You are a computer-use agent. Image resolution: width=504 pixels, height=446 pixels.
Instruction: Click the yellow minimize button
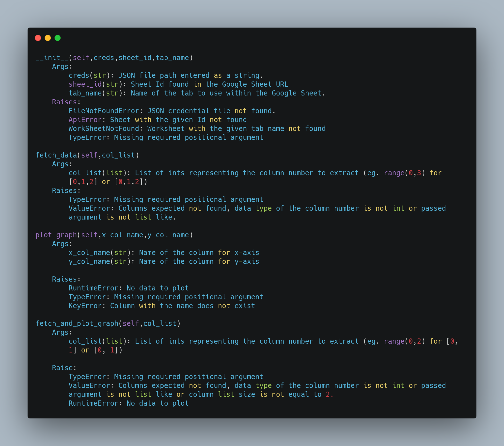(x=48, y=38)
